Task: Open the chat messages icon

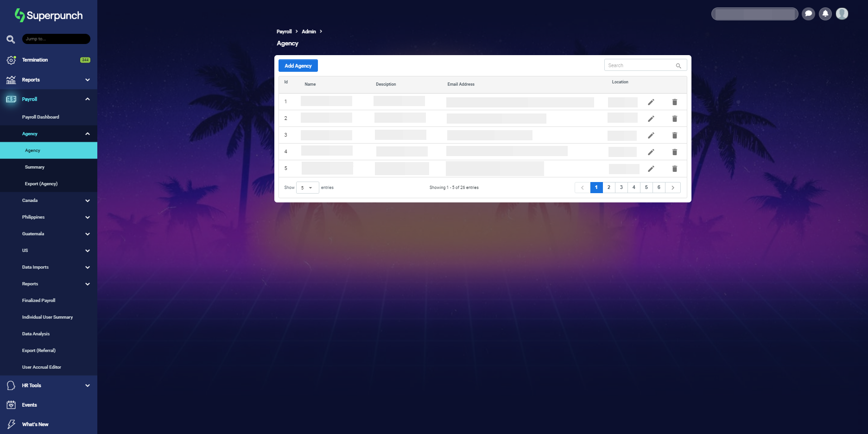Action: (808, 14)
